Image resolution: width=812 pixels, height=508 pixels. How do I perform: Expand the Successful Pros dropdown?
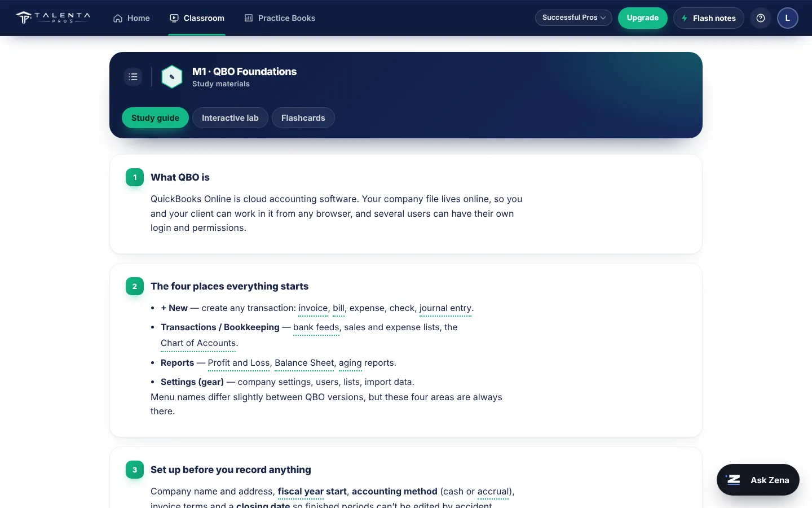[x=573, y=17]
